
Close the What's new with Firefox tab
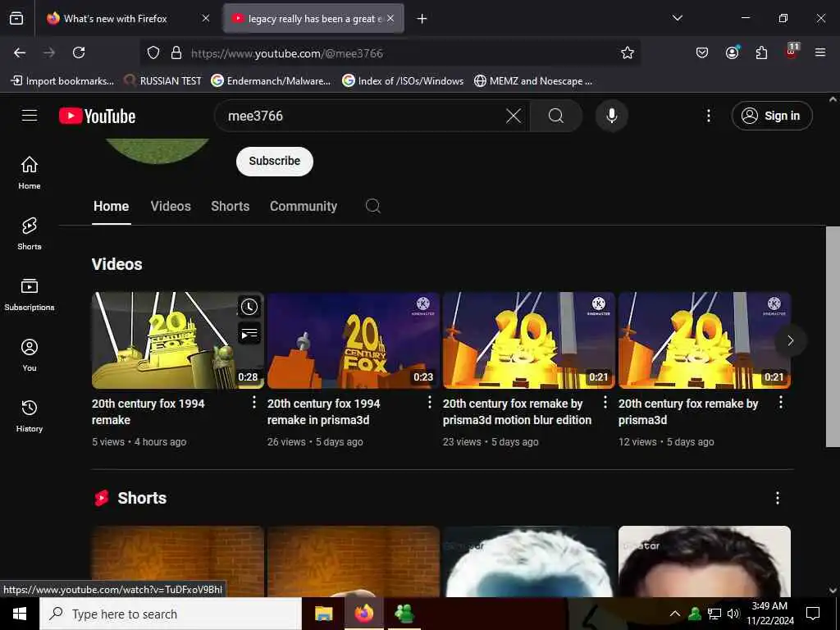click(x=206, y=18)
